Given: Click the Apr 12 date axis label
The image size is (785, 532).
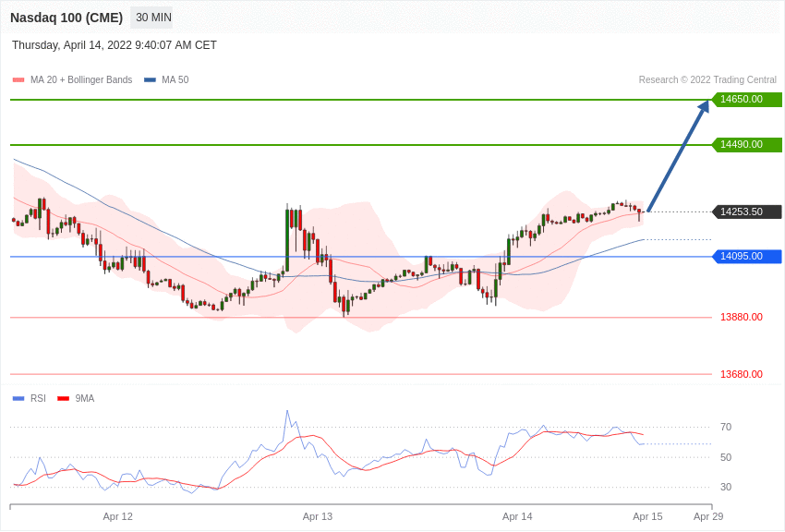Looking at the screenshot, I should (x=117, y=516).
